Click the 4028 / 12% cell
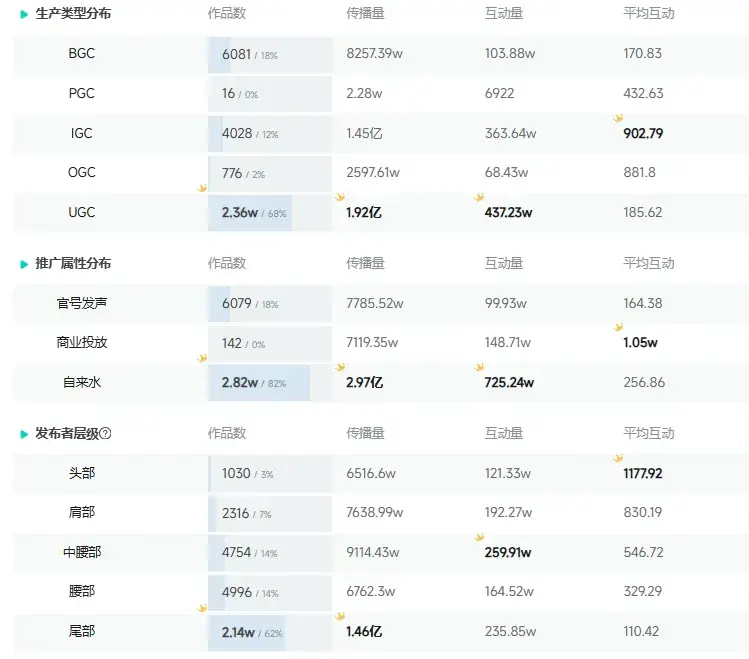This screenshot has width=749, height=659. [x=270, y=134]
